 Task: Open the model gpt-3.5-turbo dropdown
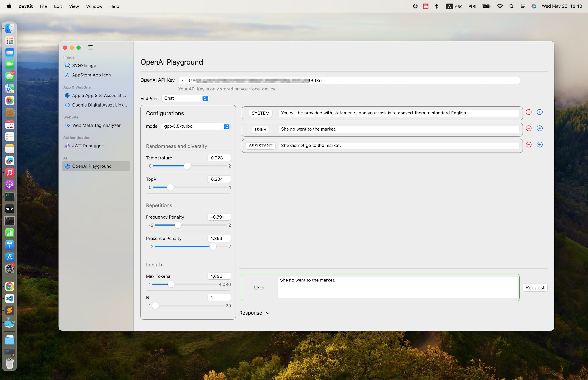(x=195, y=126)
